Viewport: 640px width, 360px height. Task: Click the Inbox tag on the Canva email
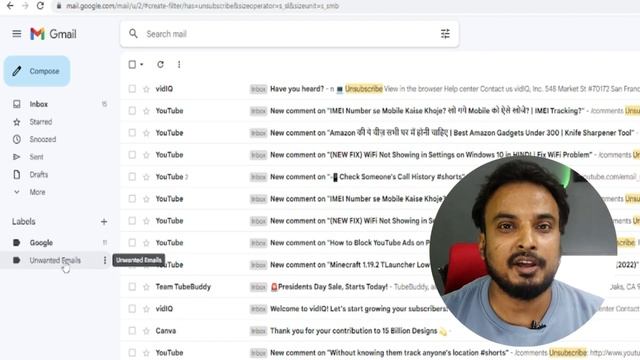pos(258,331)
